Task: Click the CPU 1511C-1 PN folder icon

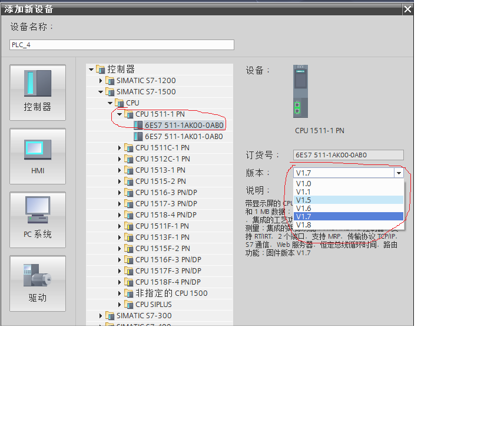Action: (x=128, y=148)
